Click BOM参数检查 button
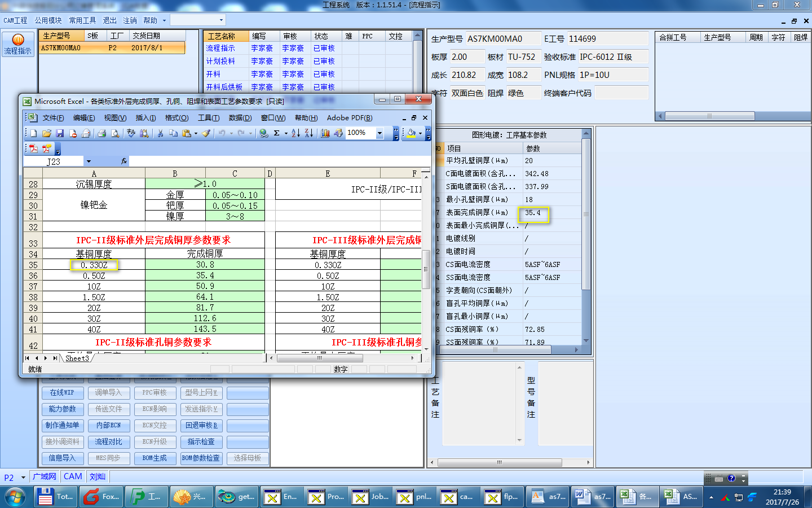Screen dimensions: 812x508 pos(201,458)
